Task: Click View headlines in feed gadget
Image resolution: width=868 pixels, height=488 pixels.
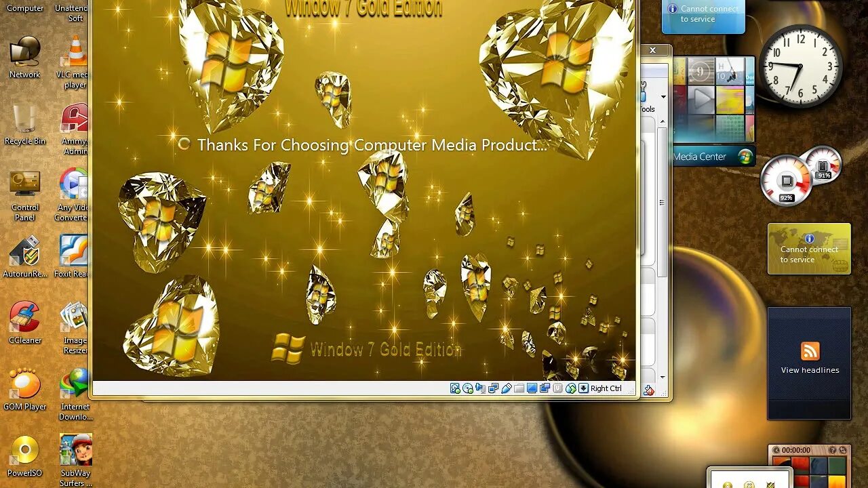Action: pyautogui.click(x=810, y=370)
